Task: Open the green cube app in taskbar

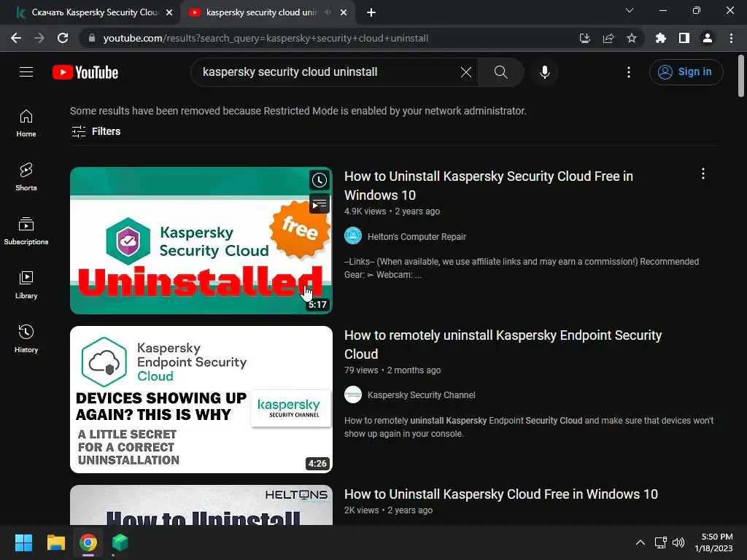Action: (120, 542)
